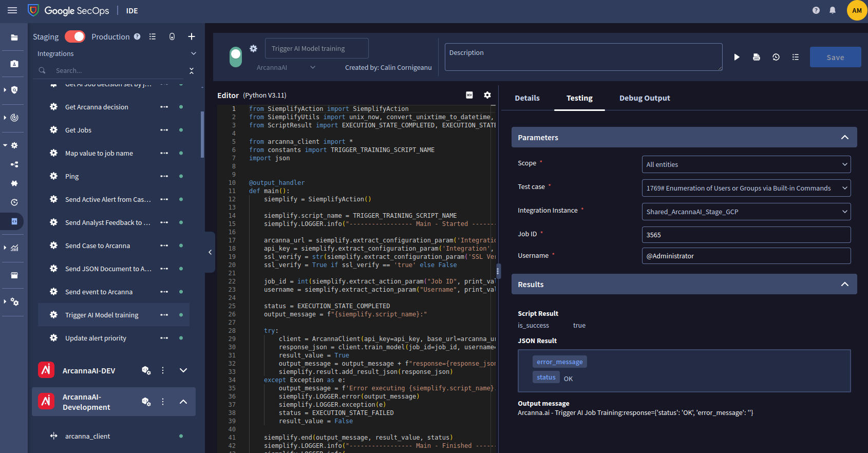Collapse all with double-chevron icon near search

pyautogui.click(x=192, y=70)
